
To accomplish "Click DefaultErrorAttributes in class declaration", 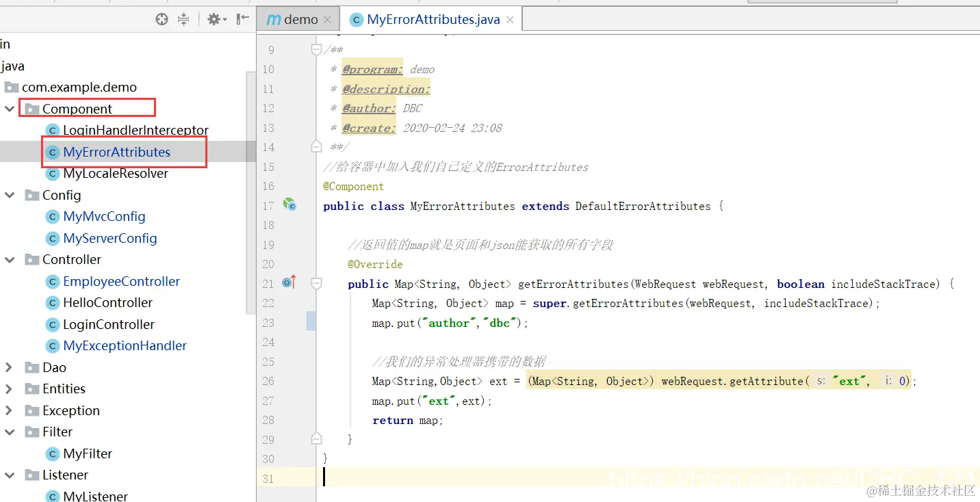I will [643, 207].
